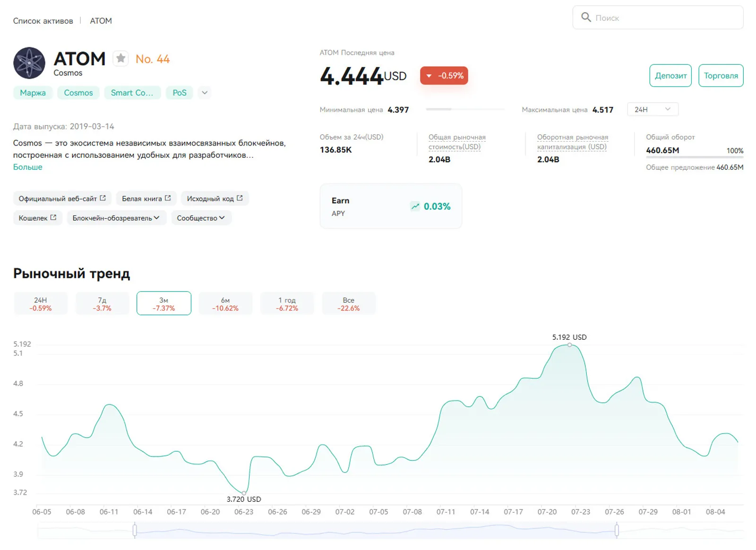Click the Оборотная рыночная капитализация (USD) label
This screenshot has width=756, height=550.
pos(573,142)
